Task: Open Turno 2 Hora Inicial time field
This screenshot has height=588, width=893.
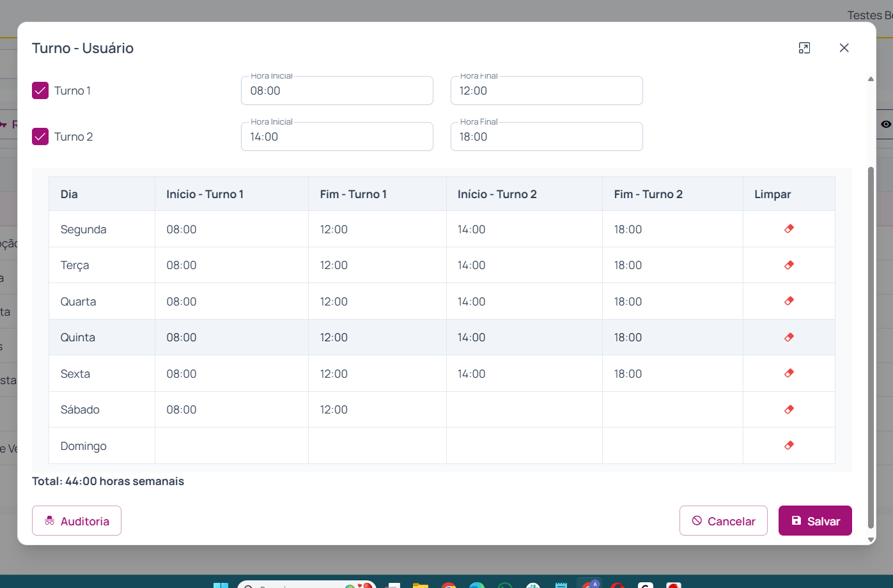Action: 337,137
